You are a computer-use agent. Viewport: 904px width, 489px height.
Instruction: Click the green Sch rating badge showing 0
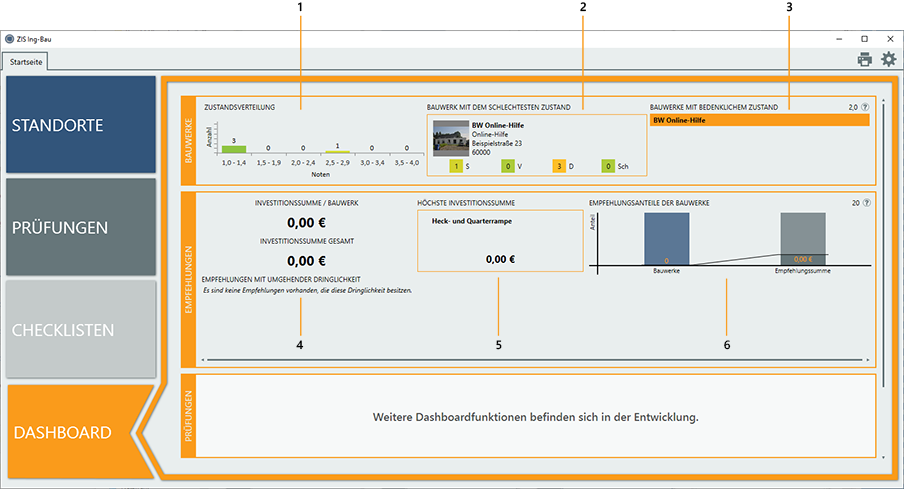[x=608, y=166]
